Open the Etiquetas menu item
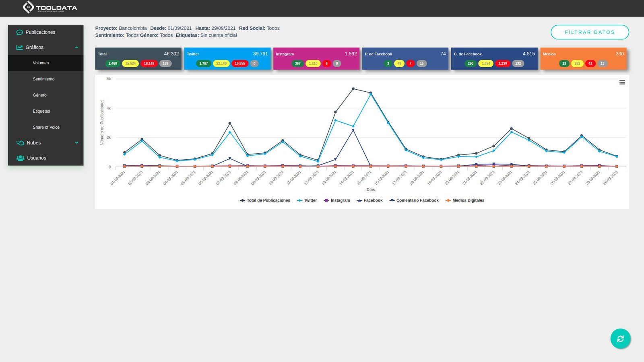Screen dimensions: 644x362 point(41,111)
